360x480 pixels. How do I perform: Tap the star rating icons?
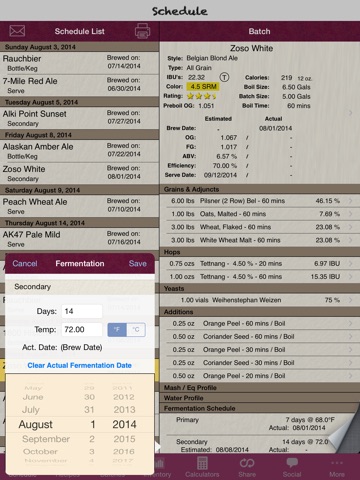click(x=202, y=96)
